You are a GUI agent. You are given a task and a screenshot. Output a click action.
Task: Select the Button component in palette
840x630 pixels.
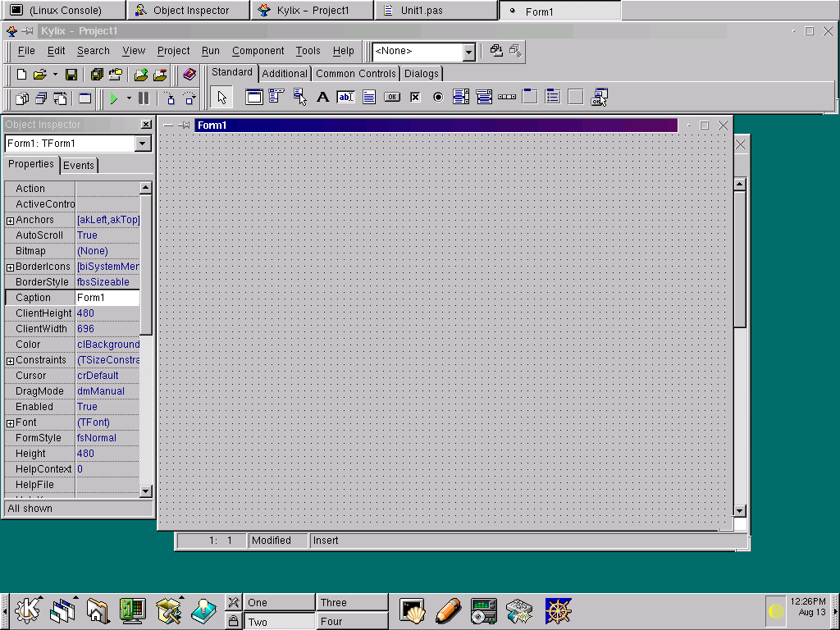392,98
